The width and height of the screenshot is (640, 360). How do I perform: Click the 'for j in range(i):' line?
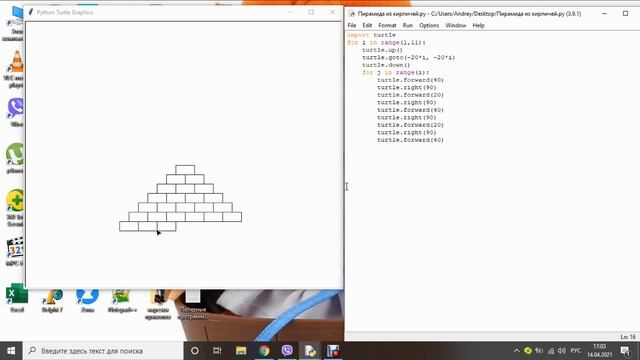click(x=395, y=73)
